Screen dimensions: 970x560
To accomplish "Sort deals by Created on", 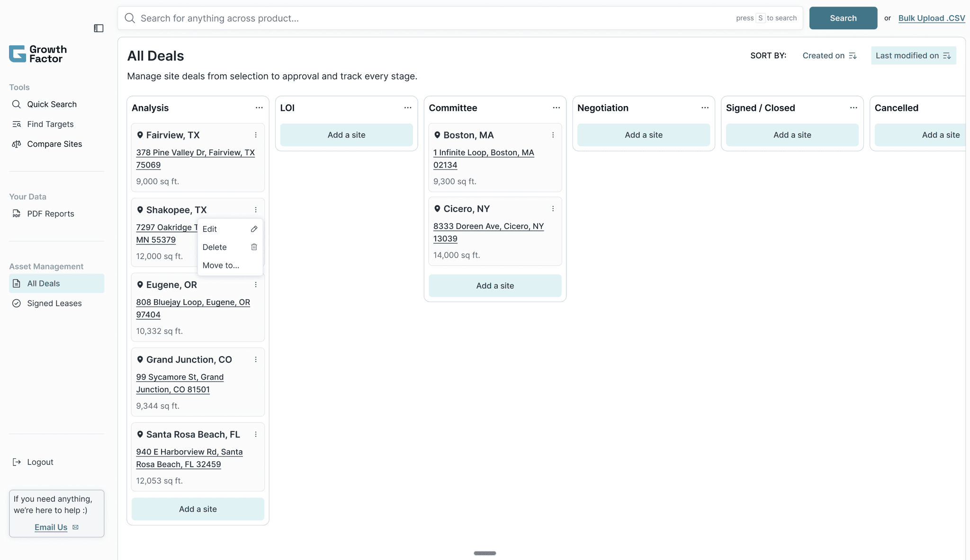I will [829, 55].
